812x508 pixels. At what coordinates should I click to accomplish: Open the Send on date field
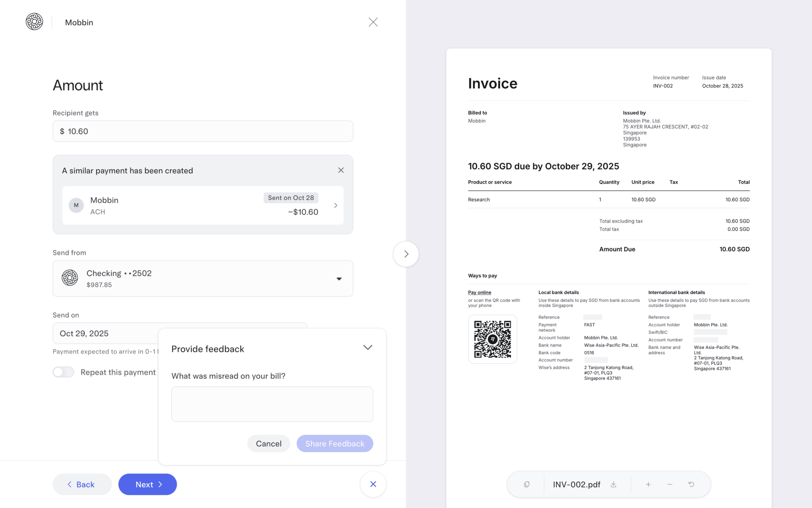coord(106,333)
